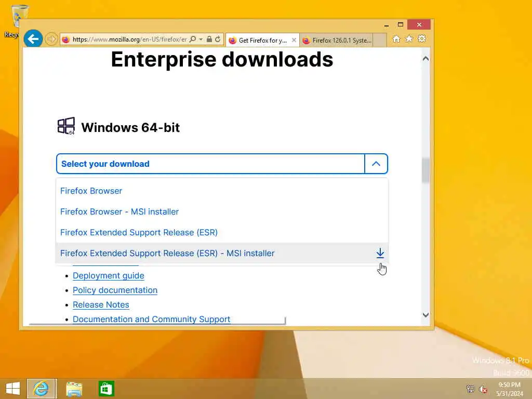The width and height of the screenshot is (532, 399).
Task: Open 'Documentation and Community Support' link
Action: point(151,320)
